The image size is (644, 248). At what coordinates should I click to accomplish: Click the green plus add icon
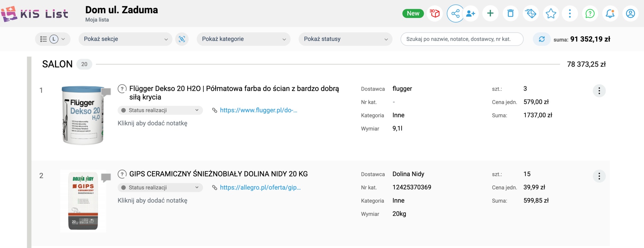[x=490, y=14]
